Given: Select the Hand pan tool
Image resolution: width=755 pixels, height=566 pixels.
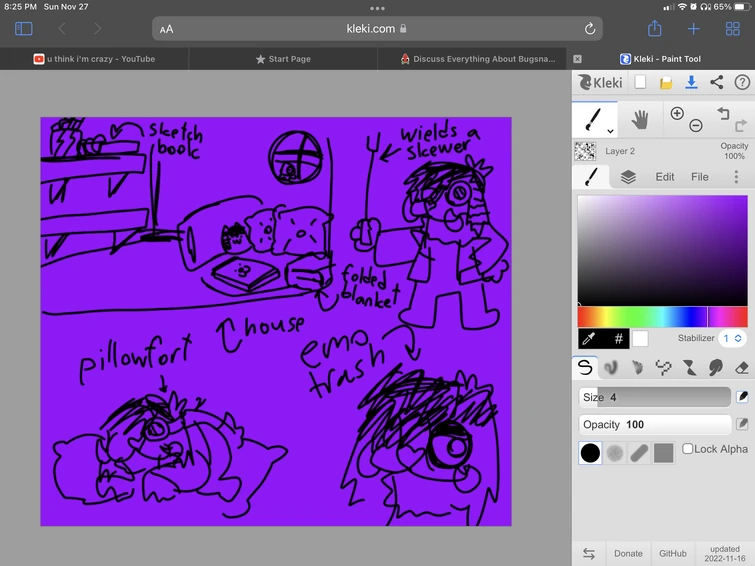Looking at the screenshot, I should [x=640, y=119].
